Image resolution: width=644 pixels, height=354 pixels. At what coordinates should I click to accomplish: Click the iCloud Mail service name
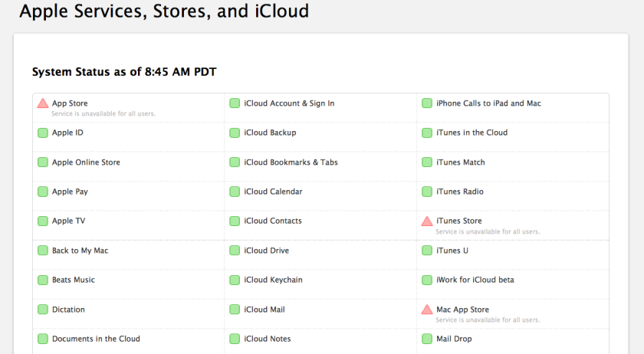pos(264,310)
